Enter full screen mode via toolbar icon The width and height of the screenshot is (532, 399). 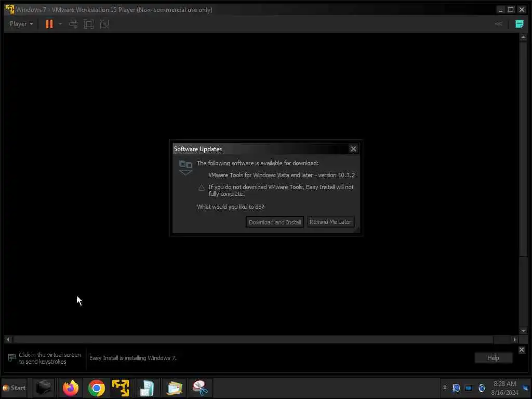click(x=88, y=24)
